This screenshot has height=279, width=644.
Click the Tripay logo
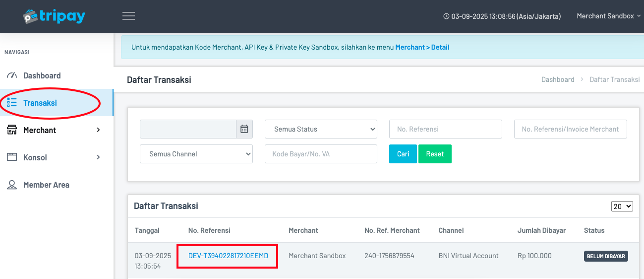pyautogui.click(x=54, y=16)
